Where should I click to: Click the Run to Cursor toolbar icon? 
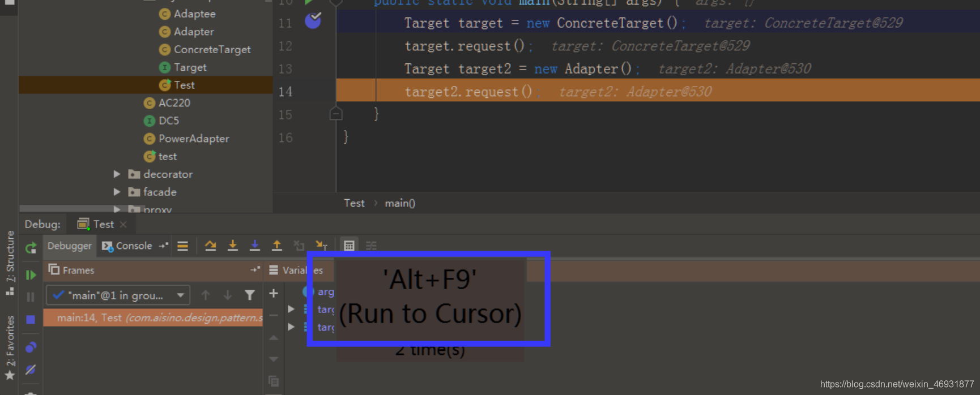click(321, 246)
